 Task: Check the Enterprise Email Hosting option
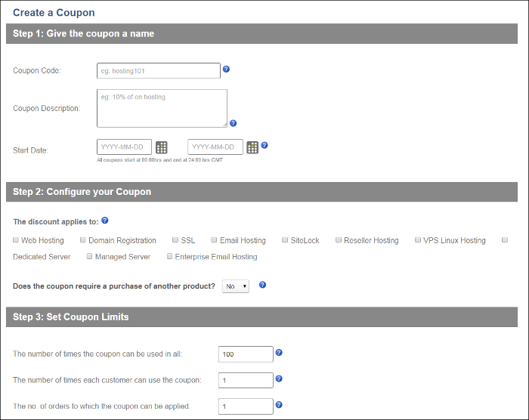(170, 257)
